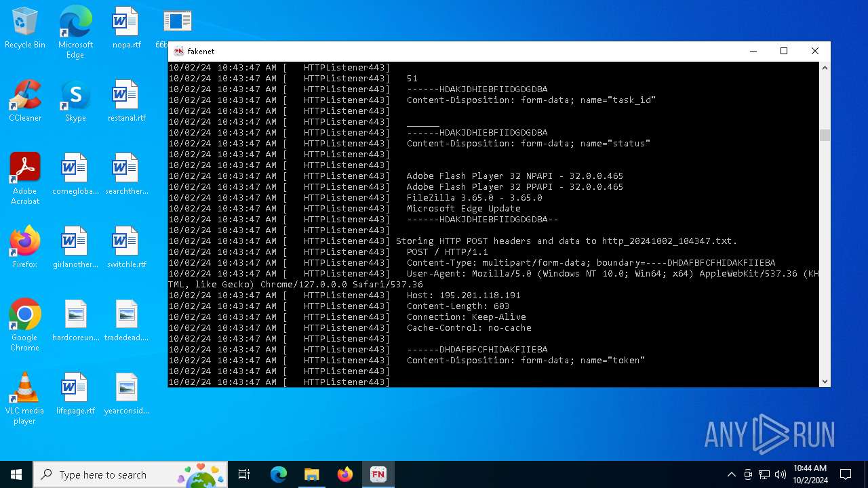Minimize the fakenet window

click(x=753, y=52)
